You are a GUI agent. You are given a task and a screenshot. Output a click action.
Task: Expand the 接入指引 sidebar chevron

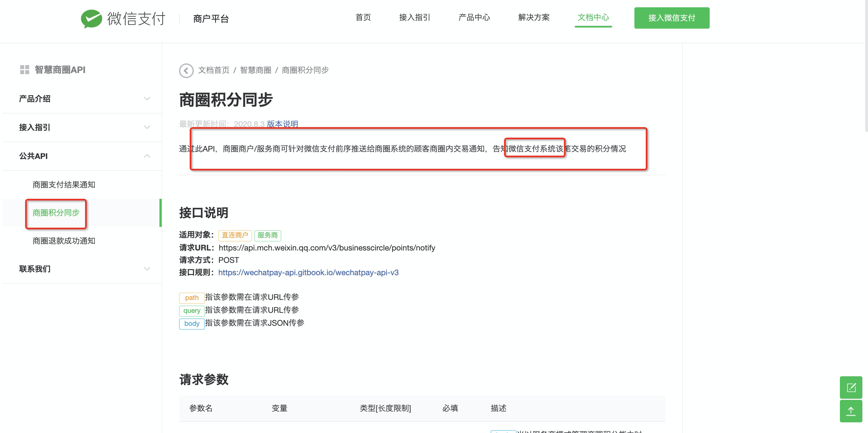click(147, 127)
